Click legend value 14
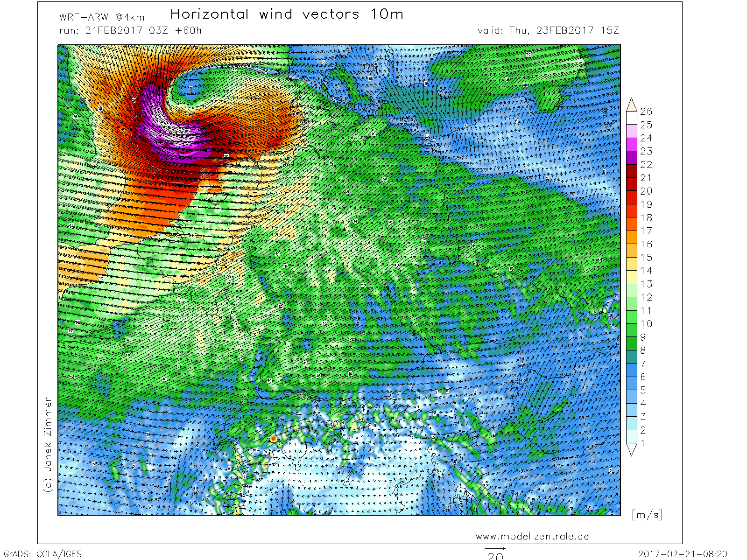Screen dimensions: 747x560 point(646,270)
